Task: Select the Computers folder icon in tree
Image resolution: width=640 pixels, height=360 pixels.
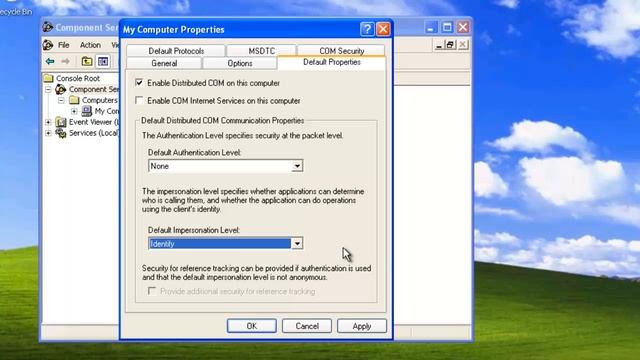Action: pos(74,100)
